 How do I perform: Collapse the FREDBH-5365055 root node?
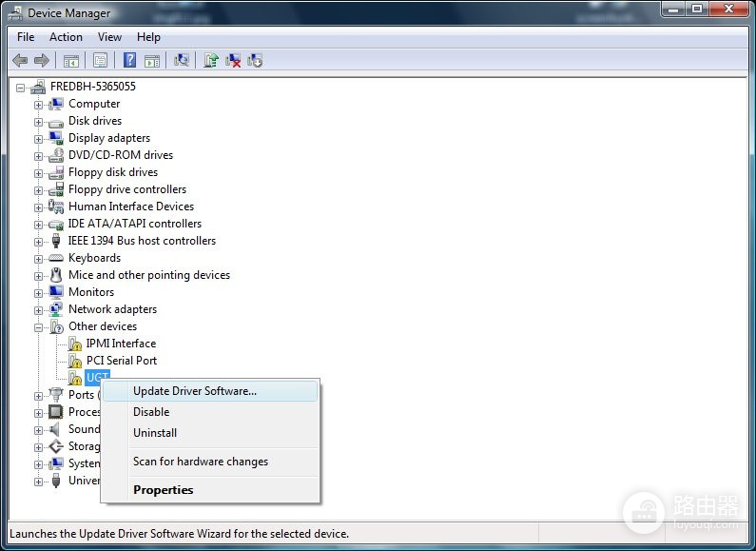click(20, 88)
